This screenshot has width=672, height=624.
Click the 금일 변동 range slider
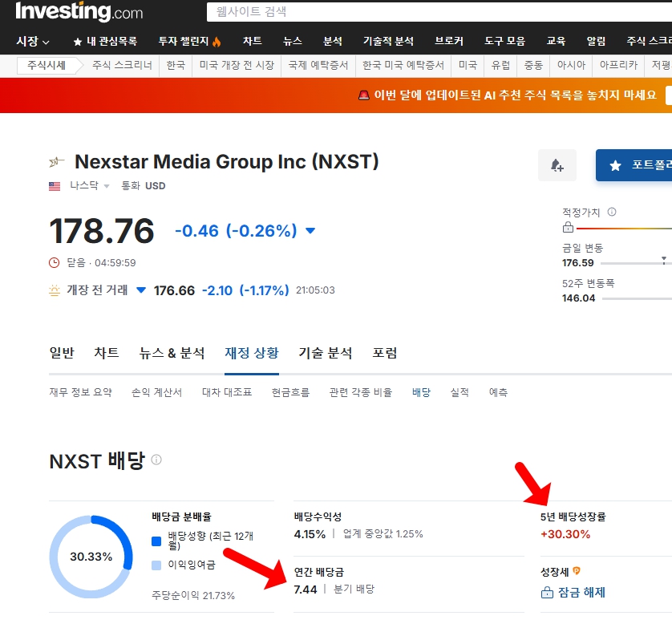click(x=636, y=262)
